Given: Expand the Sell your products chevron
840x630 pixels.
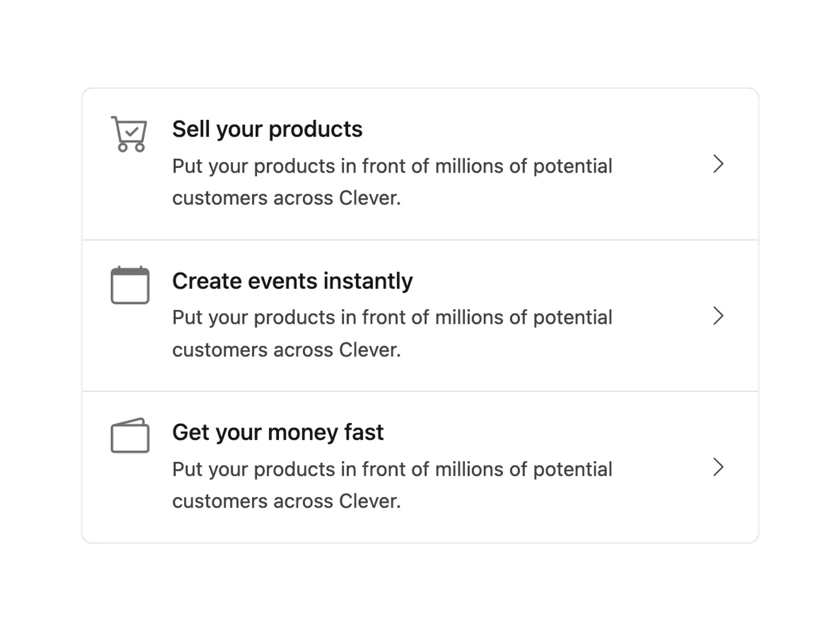Looking at the screenshot, I should 718,164.
